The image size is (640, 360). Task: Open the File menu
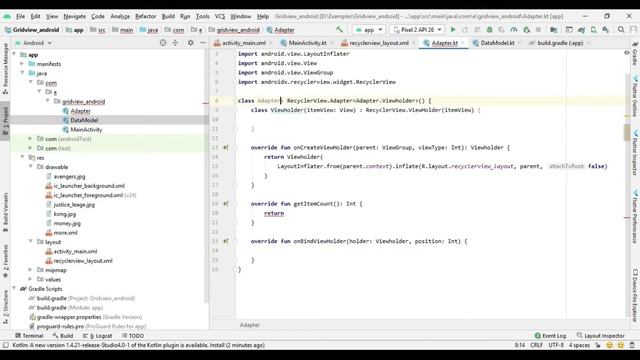pos(20,16)
